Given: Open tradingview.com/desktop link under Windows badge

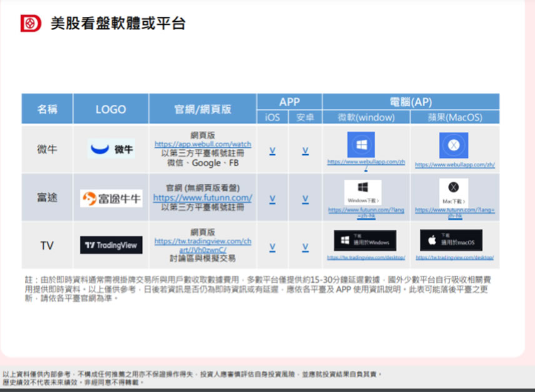Looking at the screenshot, I should (366, 257).
